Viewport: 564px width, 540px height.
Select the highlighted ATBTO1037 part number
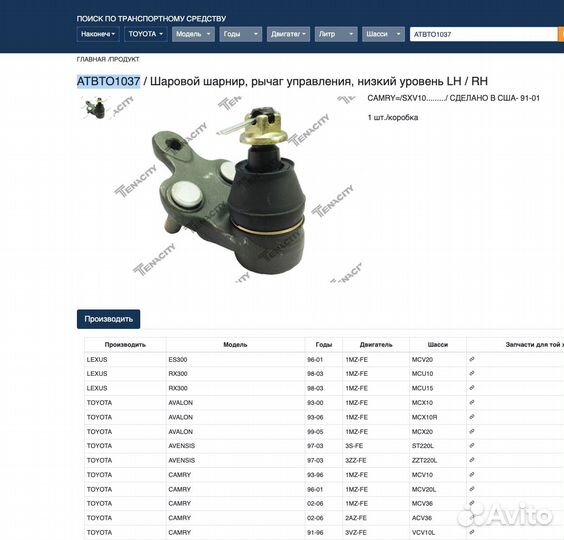tap(108, 81)
